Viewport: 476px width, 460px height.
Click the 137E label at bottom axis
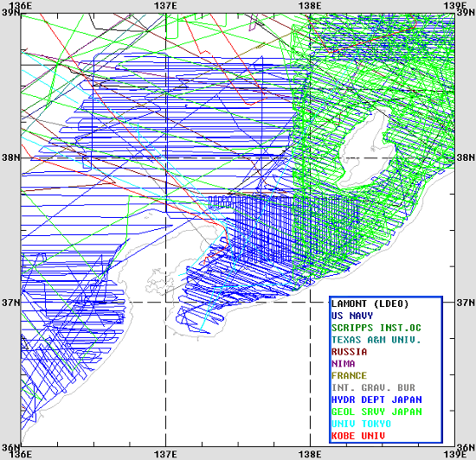click(x=166, y=455)
